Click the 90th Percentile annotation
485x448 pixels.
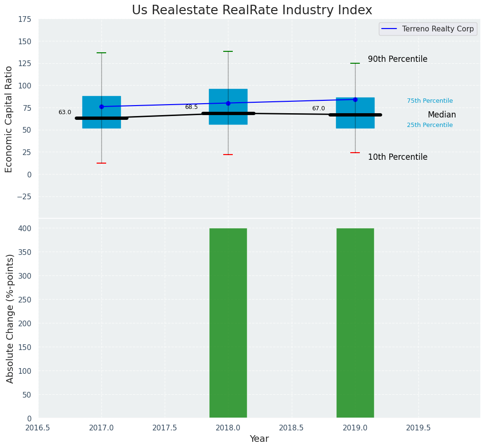397,59
